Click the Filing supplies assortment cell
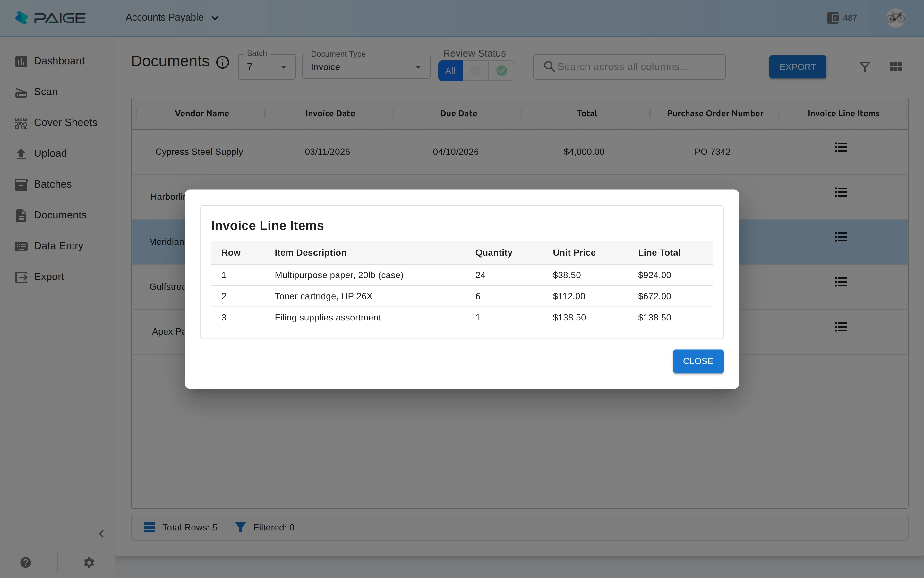 pos(328,318)
